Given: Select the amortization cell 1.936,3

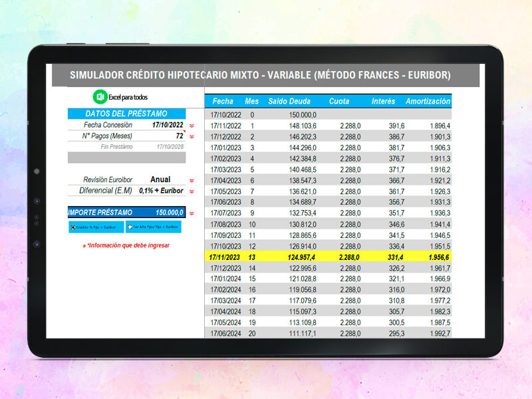Looking at the screenshot, I should 440,213.
